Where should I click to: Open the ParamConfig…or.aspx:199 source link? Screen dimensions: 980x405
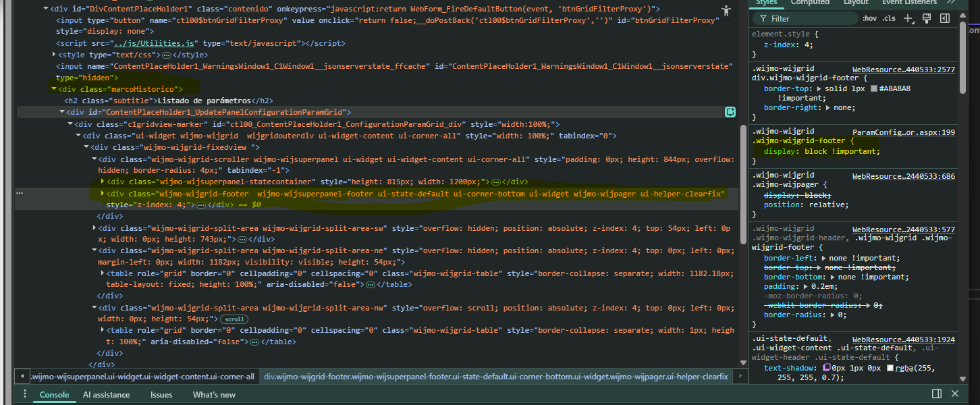pos(903,132)
